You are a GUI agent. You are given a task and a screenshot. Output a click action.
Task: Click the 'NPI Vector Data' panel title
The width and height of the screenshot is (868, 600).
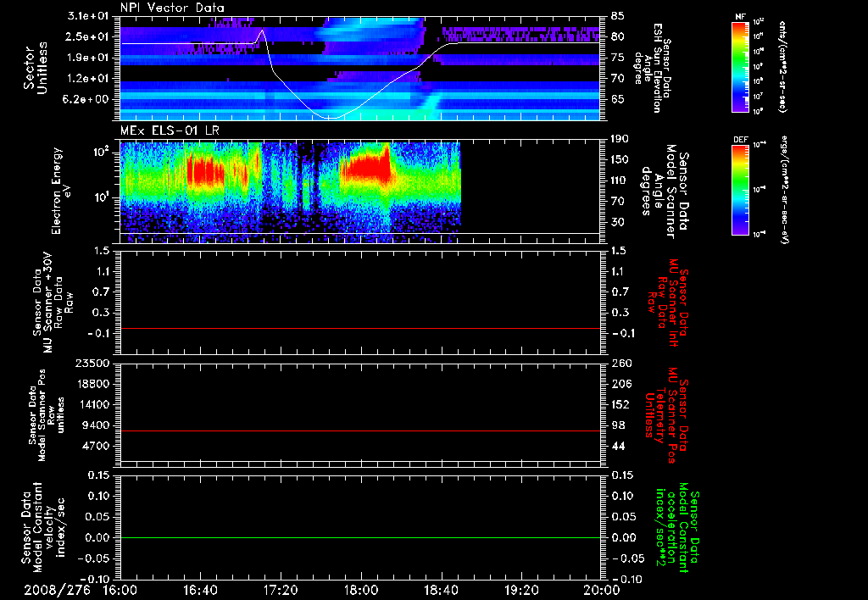point(172,8)
